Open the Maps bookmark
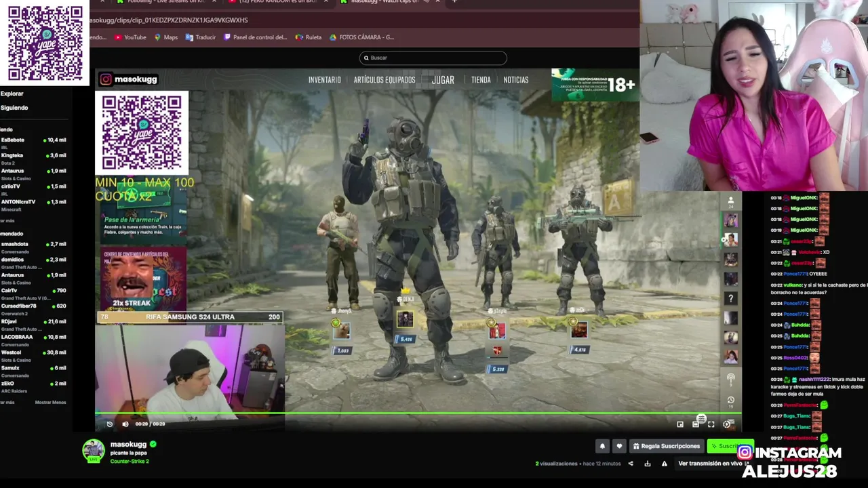This screenshot has height=488, width=868. 166,37
